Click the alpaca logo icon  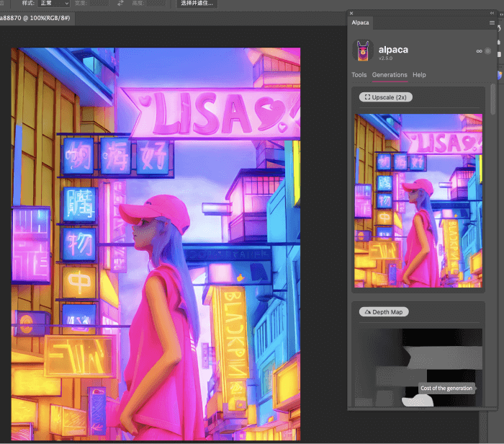pos(363,51)
